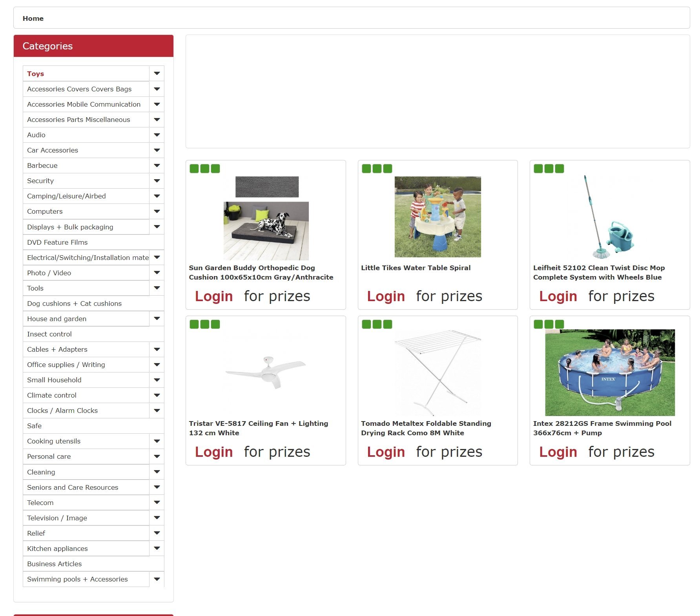
Task: Expand the Cleaning category arrow
Action: click(x=157, y=472)
